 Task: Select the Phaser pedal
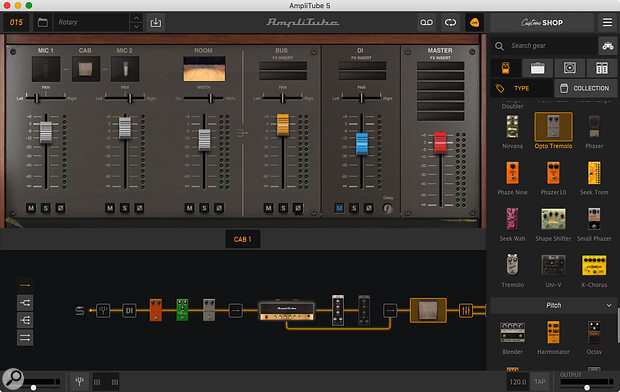(594, 131)
